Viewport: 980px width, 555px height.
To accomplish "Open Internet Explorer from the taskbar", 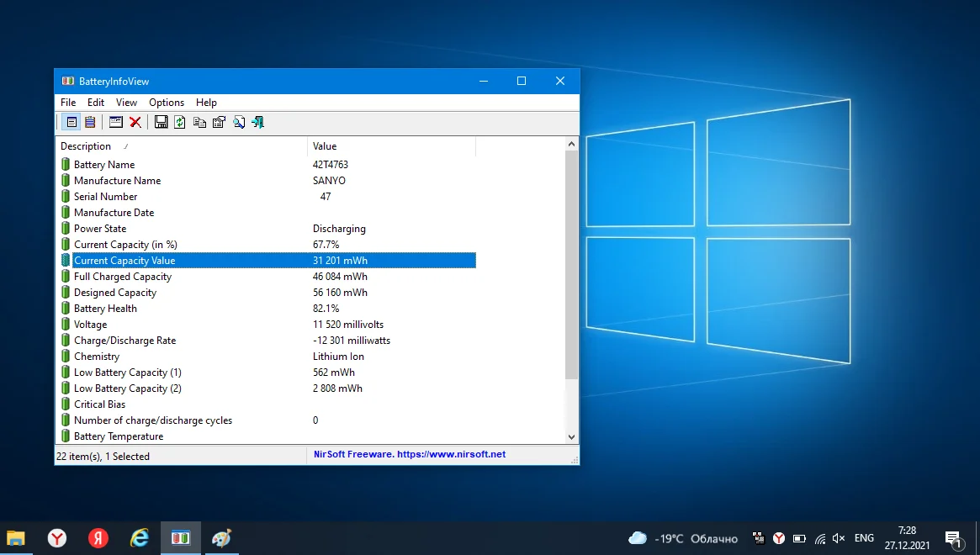I will point(140,538).
